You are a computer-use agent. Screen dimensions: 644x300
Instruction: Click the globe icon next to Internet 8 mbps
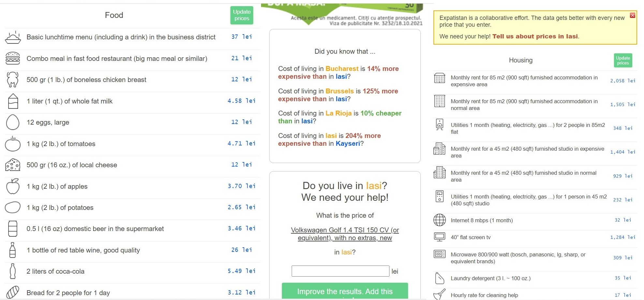click(x=439, y=220)
